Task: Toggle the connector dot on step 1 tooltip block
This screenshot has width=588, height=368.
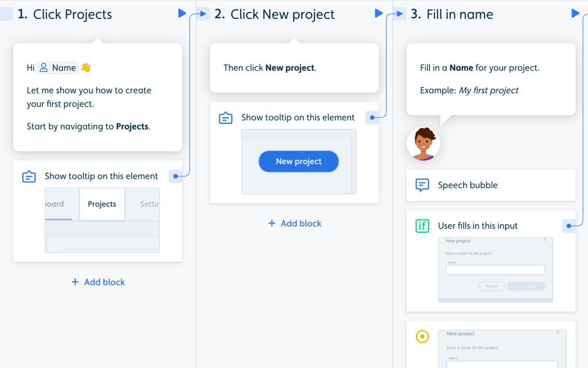Action: [x=176, y=176]
